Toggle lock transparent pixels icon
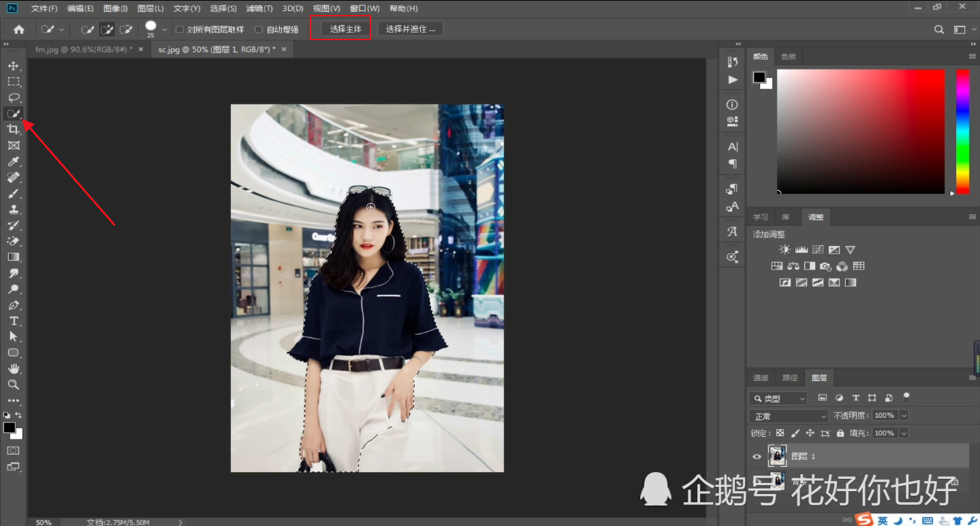980x526 pixels. click(x=780, y=433)
